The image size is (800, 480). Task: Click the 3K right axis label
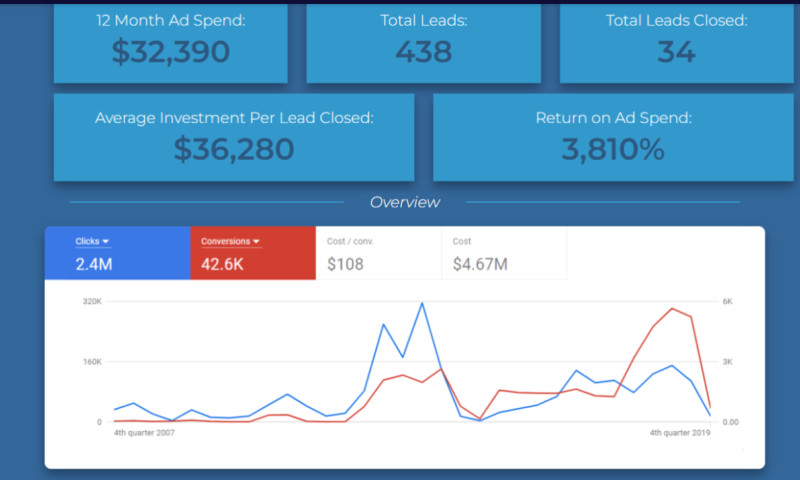pyautogui.click(x=730, y=361)
